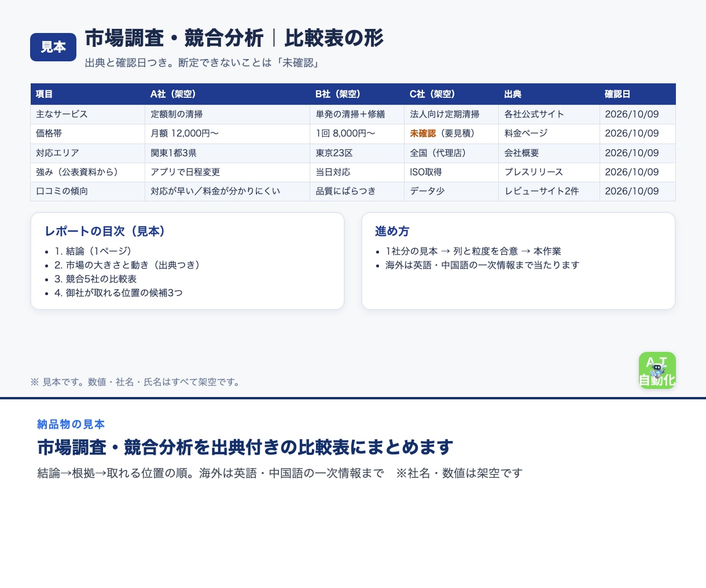Select the C社（架空） column header

click(x=451, y=94)
